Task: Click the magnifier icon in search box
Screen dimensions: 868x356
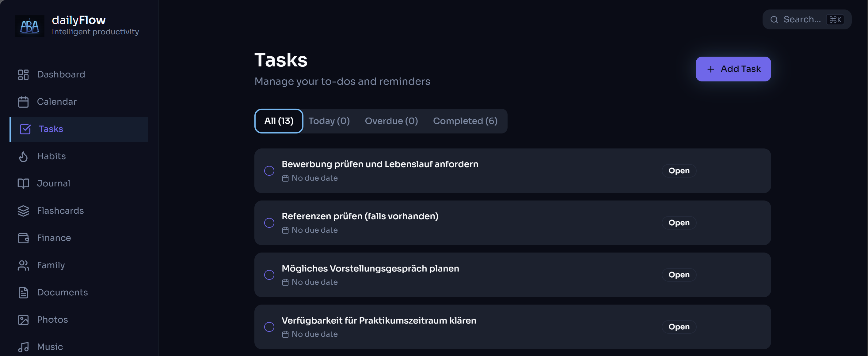Action: [774, 20]
